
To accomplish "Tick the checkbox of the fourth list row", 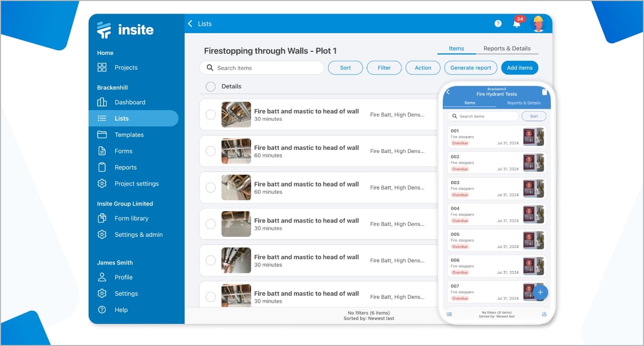I will point(211,224).
